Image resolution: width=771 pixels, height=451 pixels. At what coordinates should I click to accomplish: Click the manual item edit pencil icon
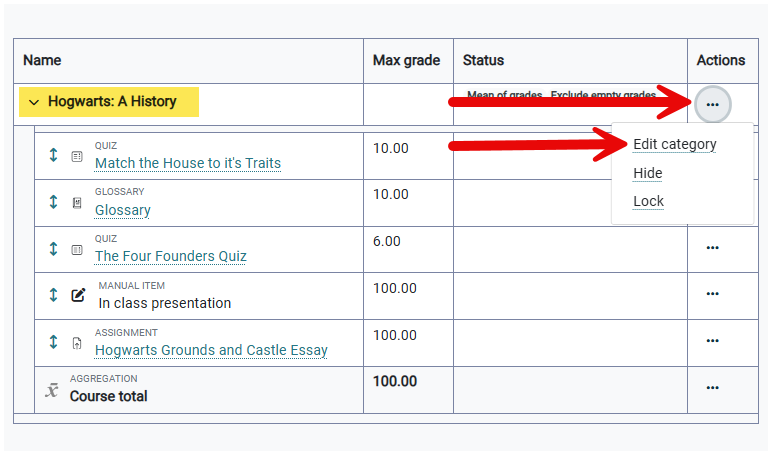tap(79, 295)
